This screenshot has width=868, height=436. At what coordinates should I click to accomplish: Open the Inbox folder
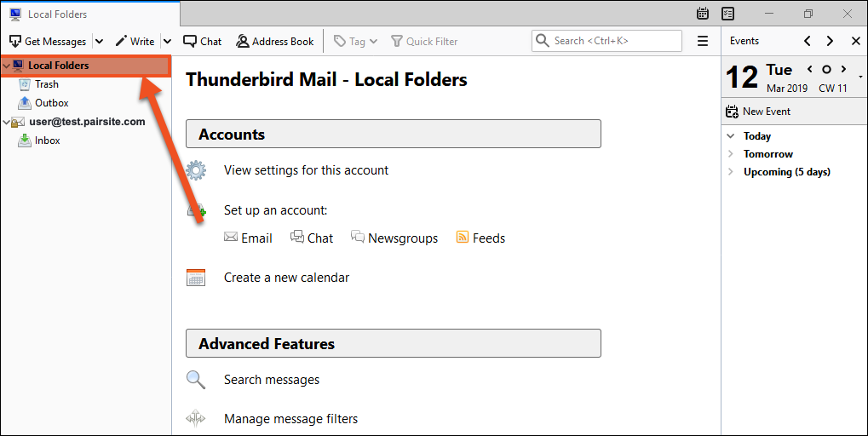(47, 141)
